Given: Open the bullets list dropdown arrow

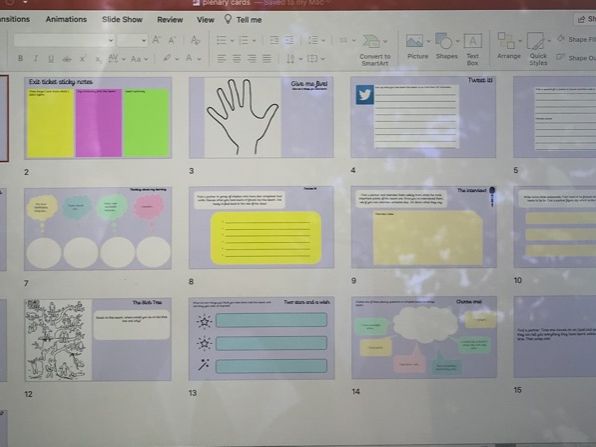Looking at the screenshot, I should 232,41.
